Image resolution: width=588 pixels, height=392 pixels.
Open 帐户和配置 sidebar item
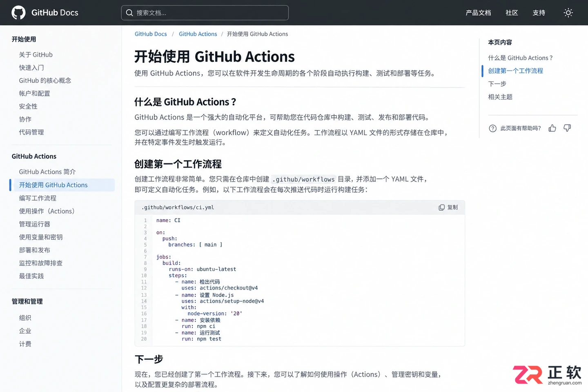[34, 94]
